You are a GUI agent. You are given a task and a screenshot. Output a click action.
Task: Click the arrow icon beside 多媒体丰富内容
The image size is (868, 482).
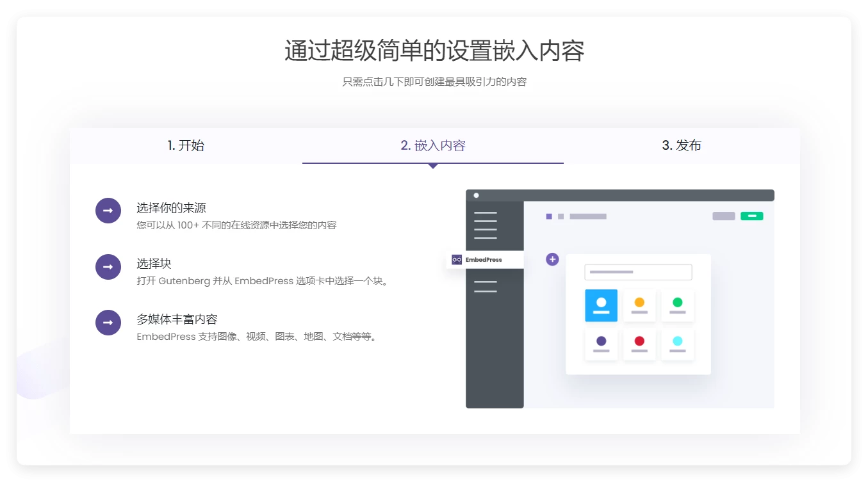(108, 323)
